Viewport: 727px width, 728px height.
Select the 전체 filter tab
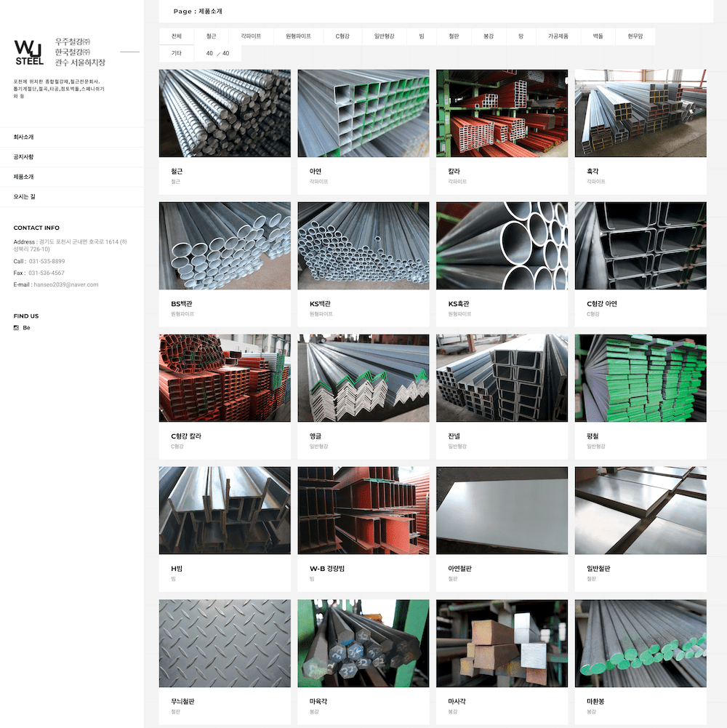[x=177, y=36]
